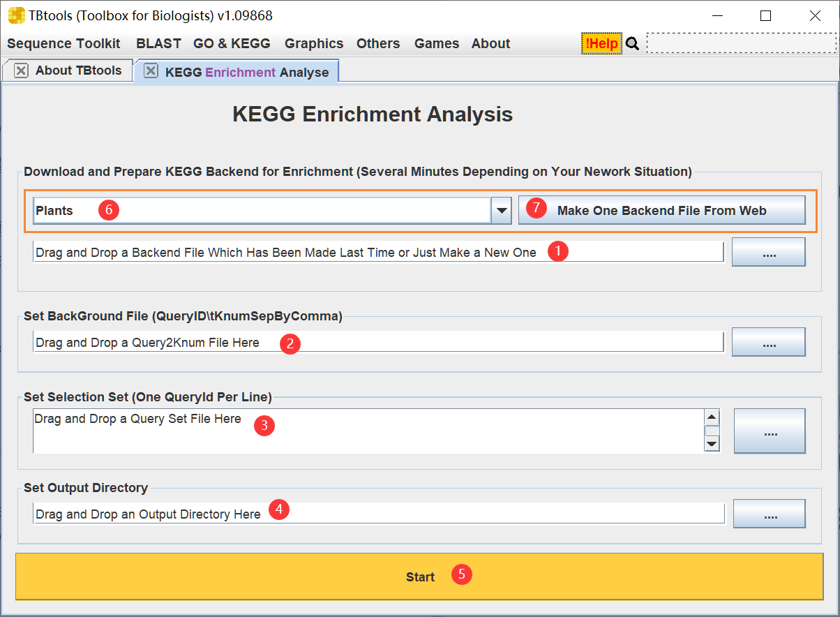Click the yellow Start button

420,577
